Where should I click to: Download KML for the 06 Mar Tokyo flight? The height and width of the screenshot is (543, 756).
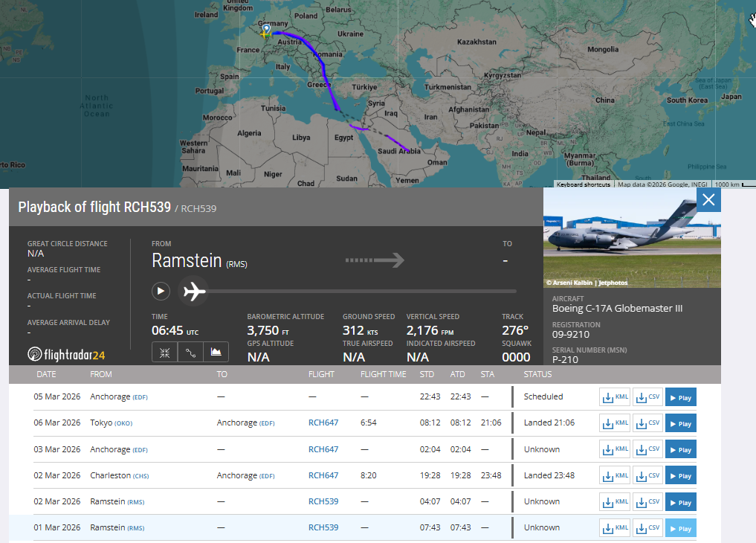coord(615,423)
